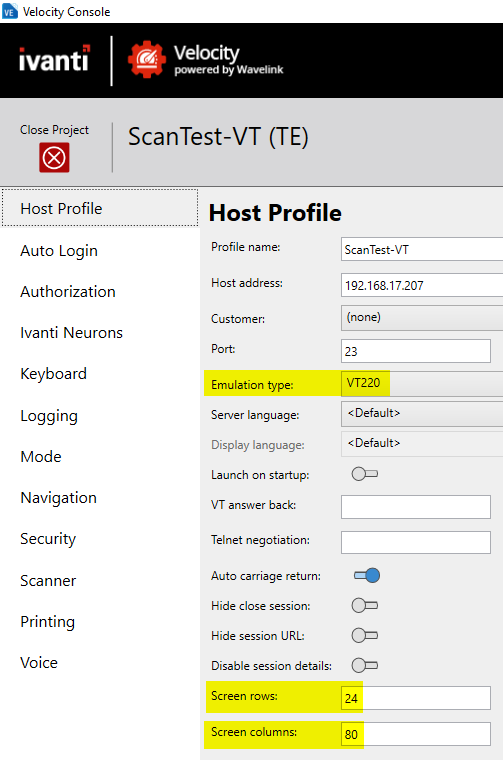
Task: Click the Velocity Console title bar icon
Action: tap(10, 11)
